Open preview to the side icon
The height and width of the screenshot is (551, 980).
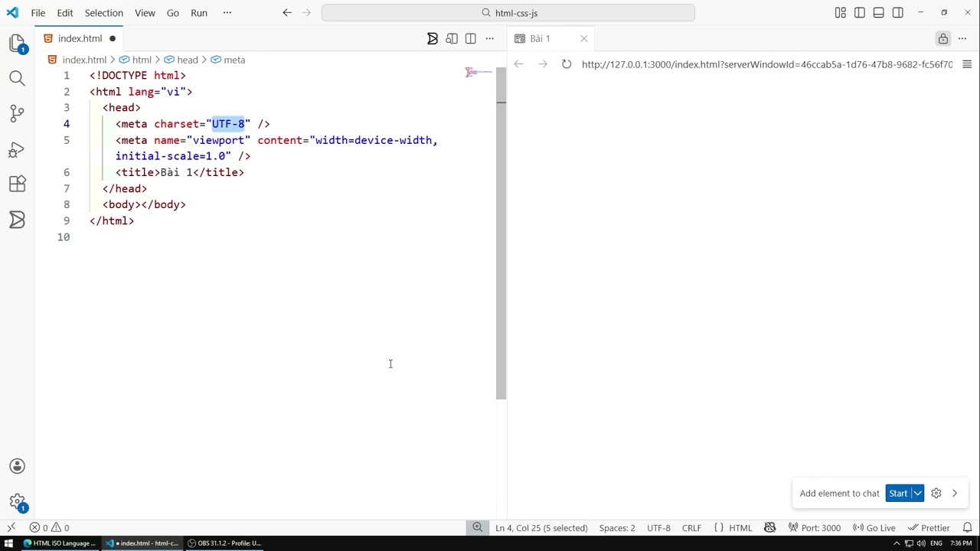pos(452,38)
